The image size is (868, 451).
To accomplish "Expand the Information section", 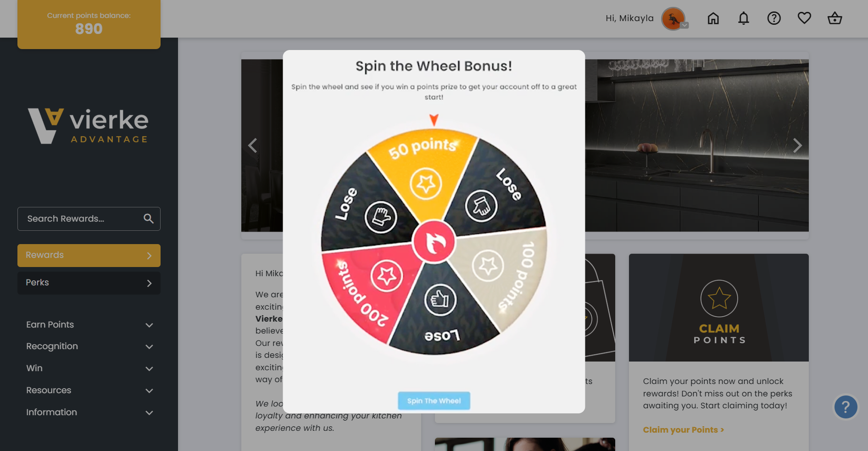I will (89, 412).
